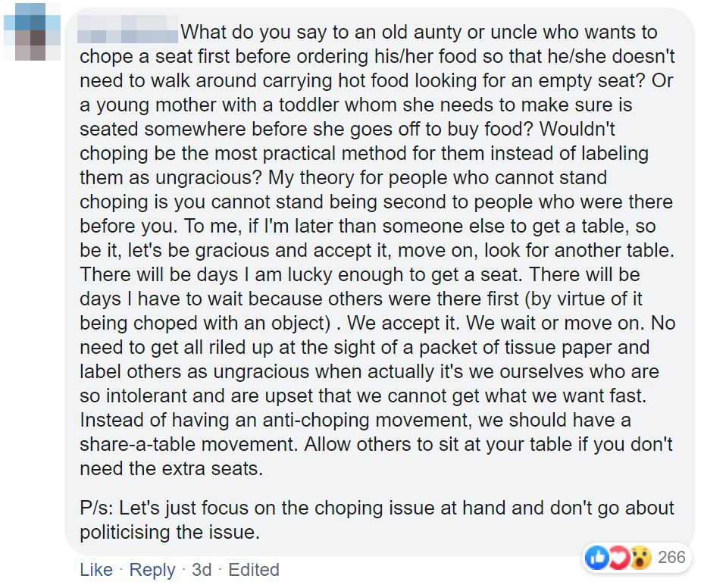This screenshot has width=704, height=588.
Task: Click the words "politicising the issue"
Action: [170, 532]
